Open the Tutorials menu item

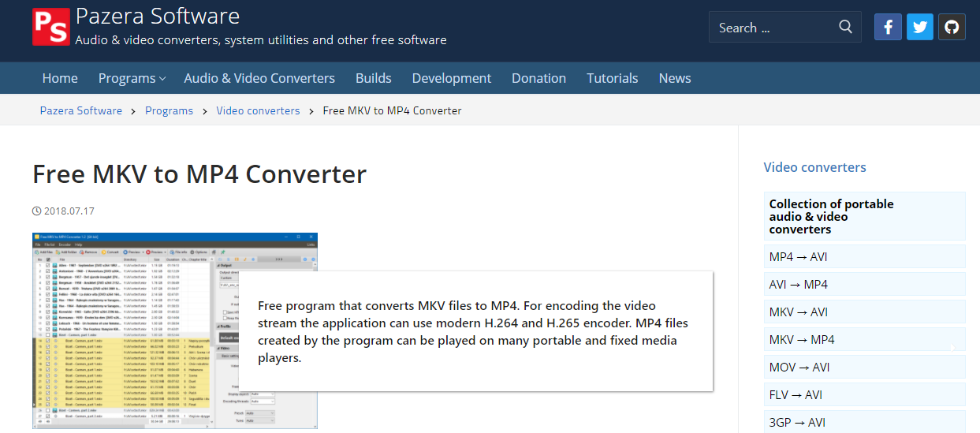point(613,78)
